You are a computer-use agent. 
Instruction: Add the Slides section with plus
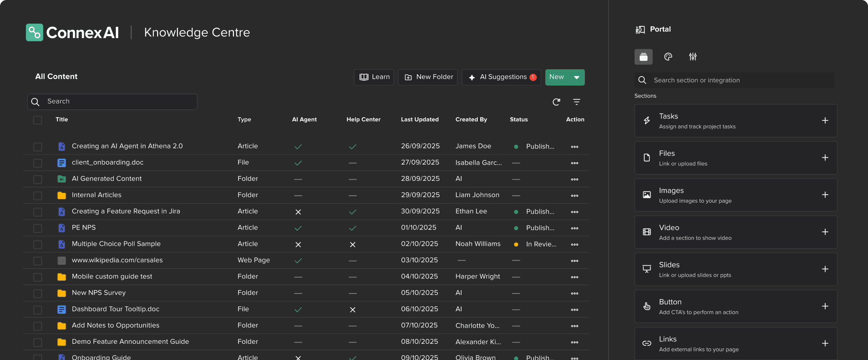pyautogui.click(x=825, y=269)
